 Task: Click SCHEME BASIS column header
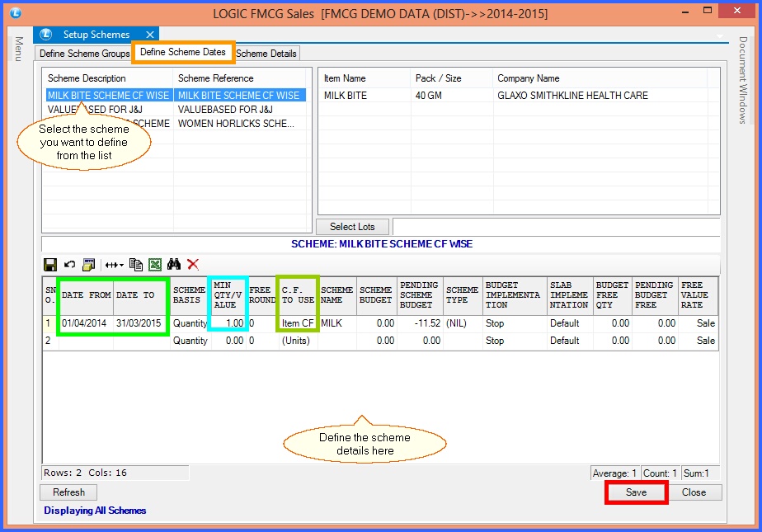(190, 295)
